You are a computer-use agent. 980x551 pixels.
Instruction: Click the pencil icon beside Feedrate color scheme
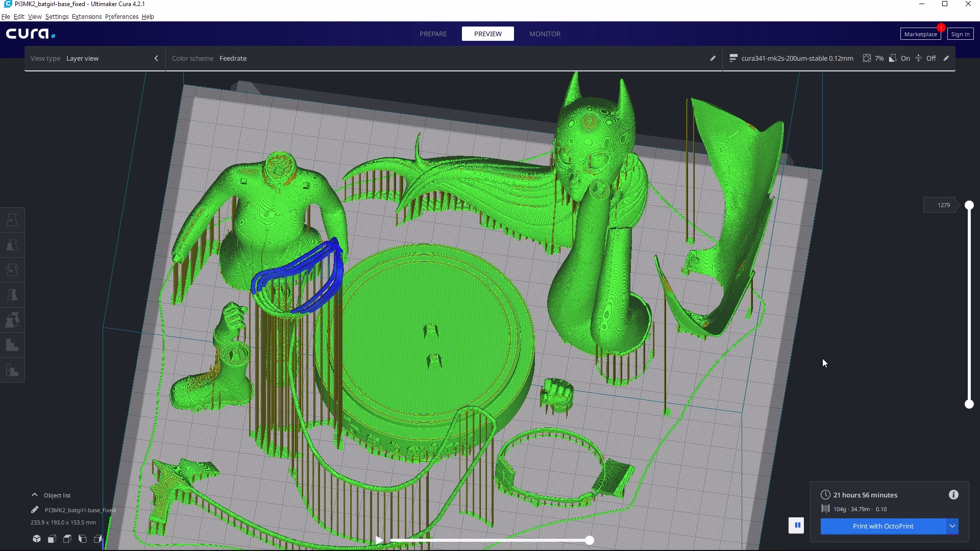pos(713,58)
